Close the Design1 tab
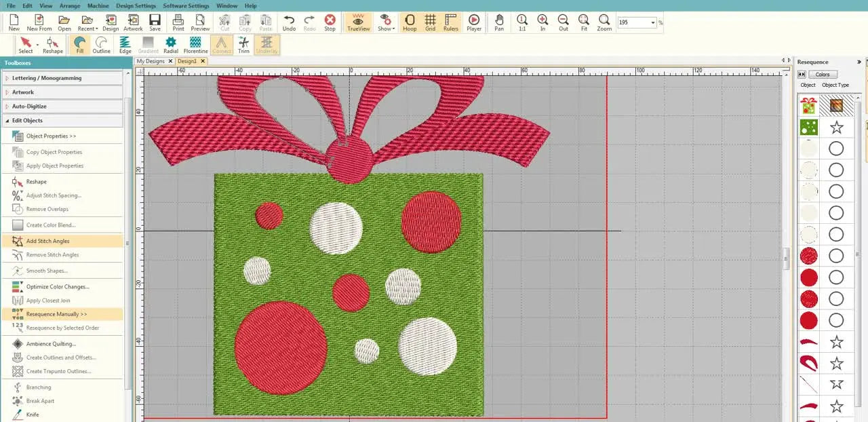 (x=203, y=61)
